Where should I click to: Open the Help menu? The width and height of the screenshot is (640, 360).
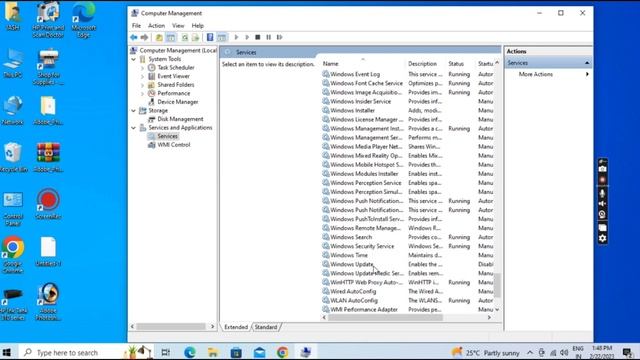pyautogui.click(x=198, y=25)
